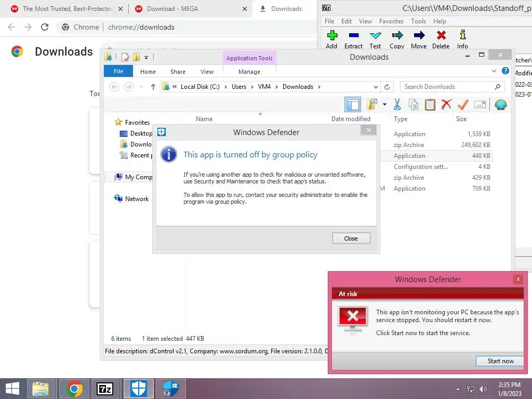Sort by the Name column header
Viewport: 532px width, 399px height.
tap(204, 119)
